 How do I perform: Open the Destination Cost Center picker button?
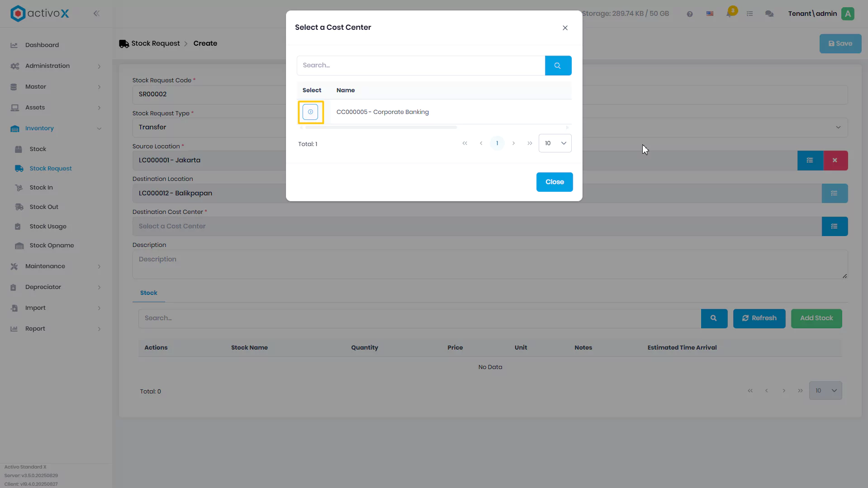(835, 227)
